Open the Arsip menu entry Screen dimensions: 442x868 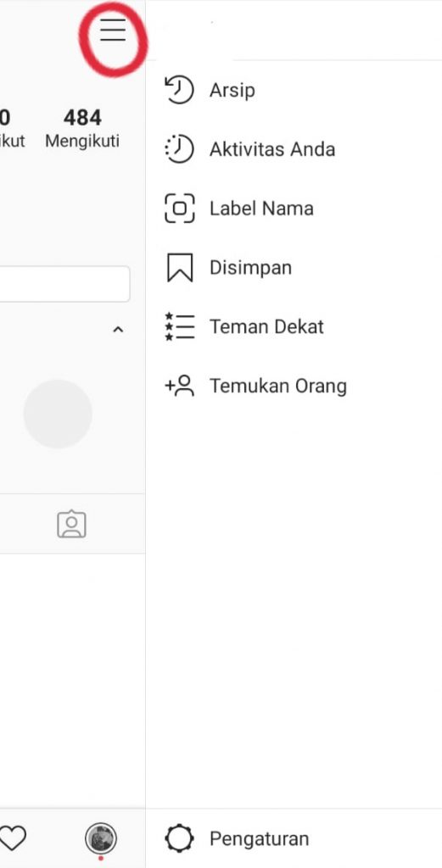coord(232,90)
